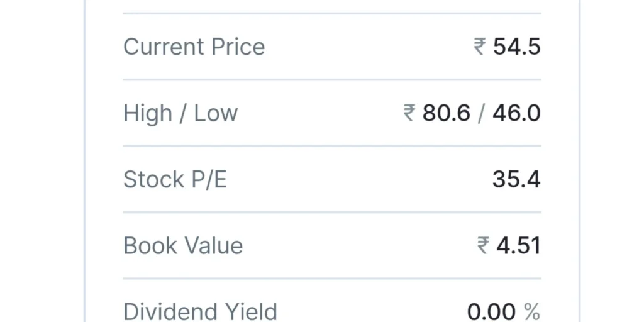Click the slash between 80.6 and 46.0

coord(481,113)
